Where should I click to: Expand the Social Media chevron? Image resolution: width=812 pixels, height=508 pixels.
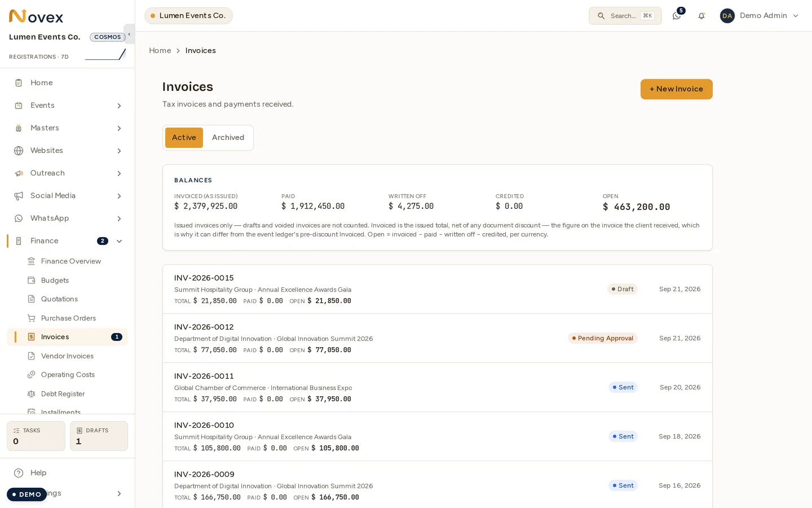pos(119,196)
